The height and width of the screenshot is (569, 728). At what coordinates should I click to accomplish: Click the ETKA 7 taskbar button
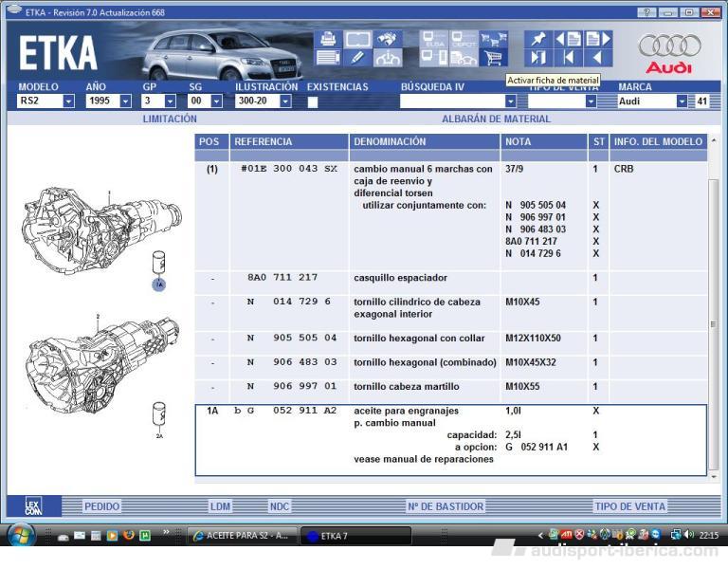(355, 536)
